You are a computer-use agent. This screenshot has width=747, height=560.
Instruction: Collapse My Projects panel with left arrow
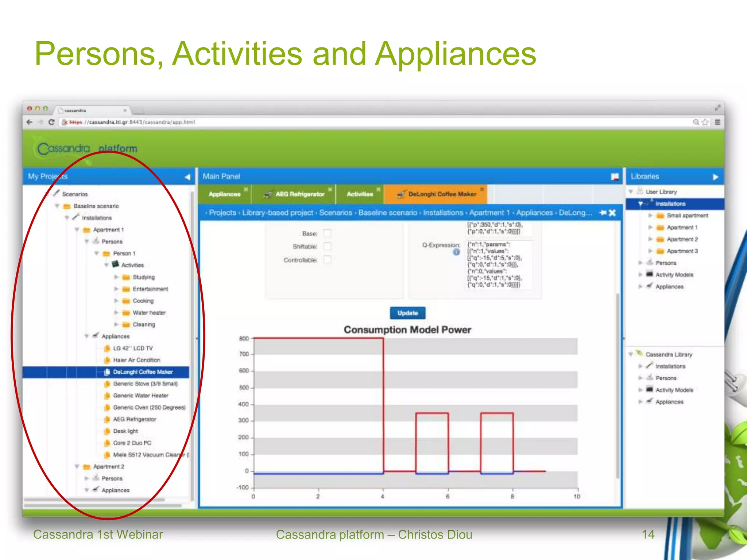point(187,177)
